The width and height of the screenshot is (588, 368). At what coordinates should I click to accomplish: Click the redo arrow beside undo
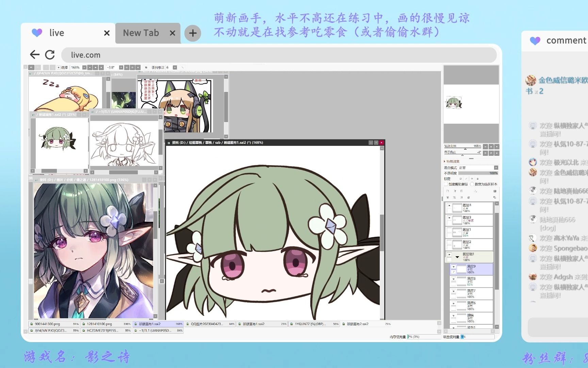[x=38, y=67]
